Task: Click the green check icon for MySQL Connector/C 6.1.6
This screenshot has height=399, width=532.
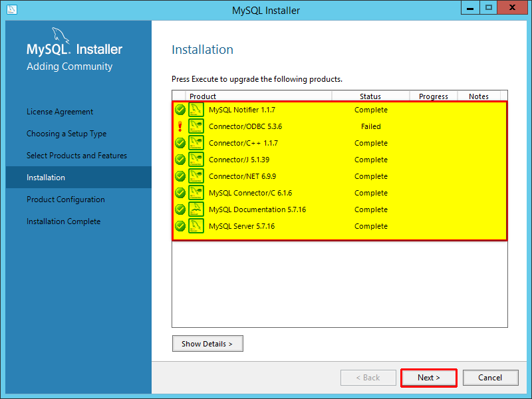Action: [180, 193]
